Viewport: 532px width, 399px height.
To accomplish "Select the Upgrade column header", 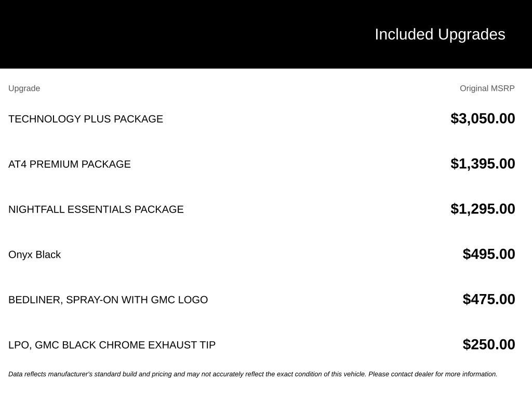I will tap(24, 88).
